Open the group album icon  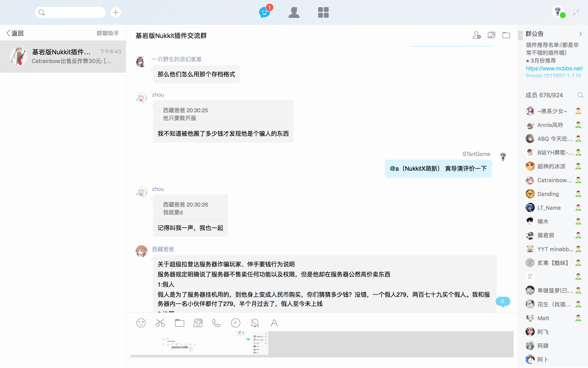pyautogui.click(x=491, y=35)
